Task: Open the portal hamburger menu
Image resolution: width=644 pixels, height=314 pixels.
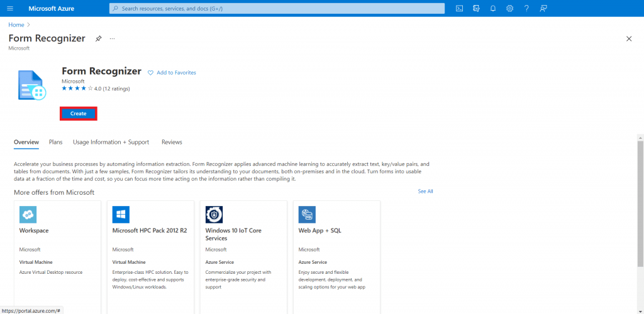Action: click(10, 8)
